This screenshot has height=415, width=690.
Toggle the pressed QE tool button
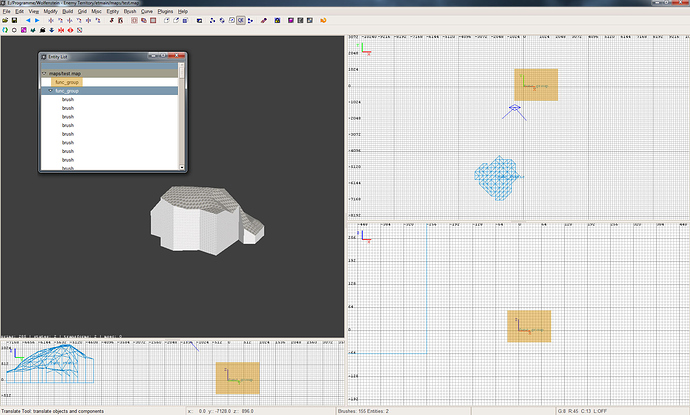241,19
